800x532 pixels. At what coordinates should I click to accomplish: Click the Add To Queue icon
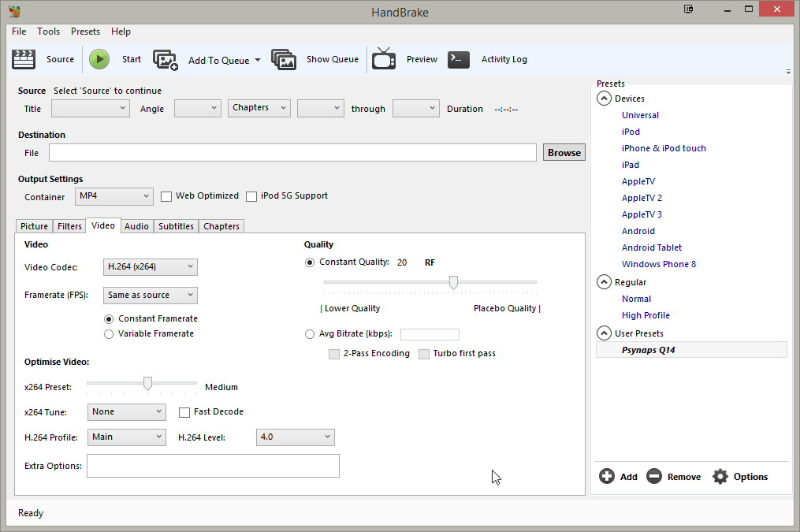click(166, 60)
